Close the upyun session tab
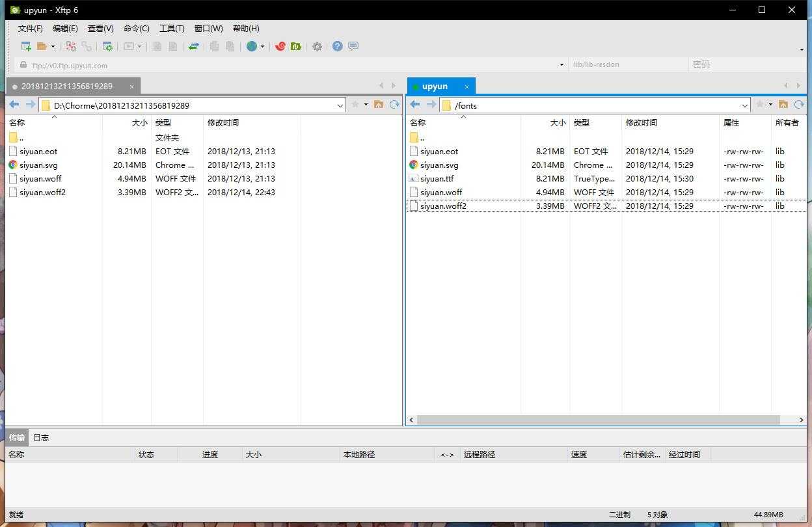Image resolution: width=812 pixels, height=527 pixels. click(467, 87)
